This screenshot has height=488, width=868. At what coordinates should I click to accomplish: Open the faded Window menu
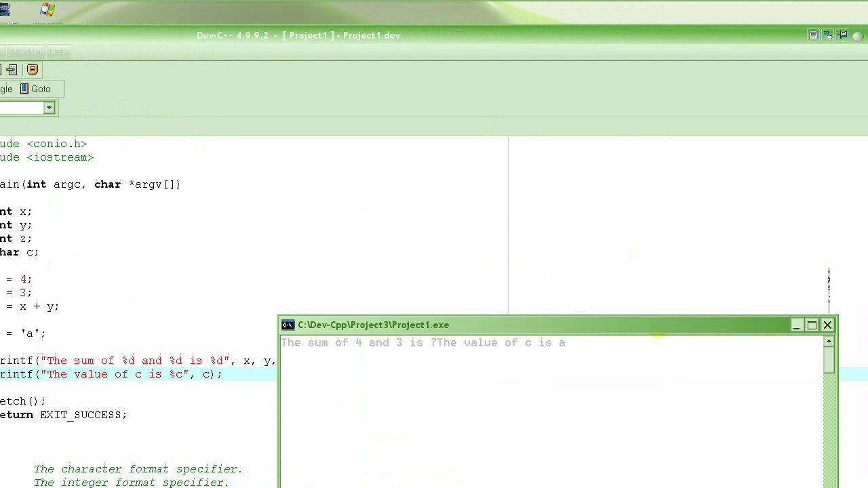[26, 52]
